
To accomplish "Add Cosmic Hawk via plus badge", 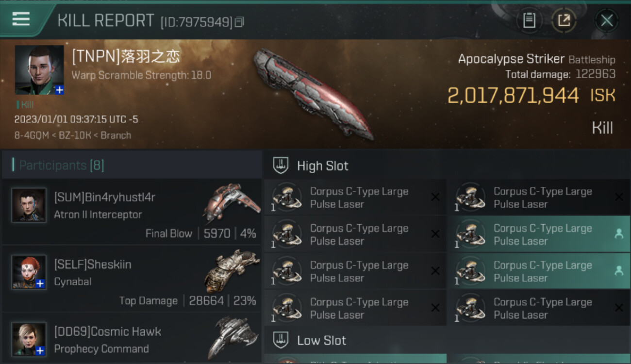I will [40, 350].
